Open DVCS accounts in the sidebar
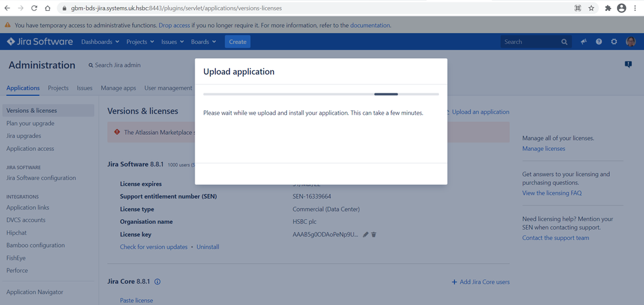The image size is (644, 305). (x=26, y=220)
